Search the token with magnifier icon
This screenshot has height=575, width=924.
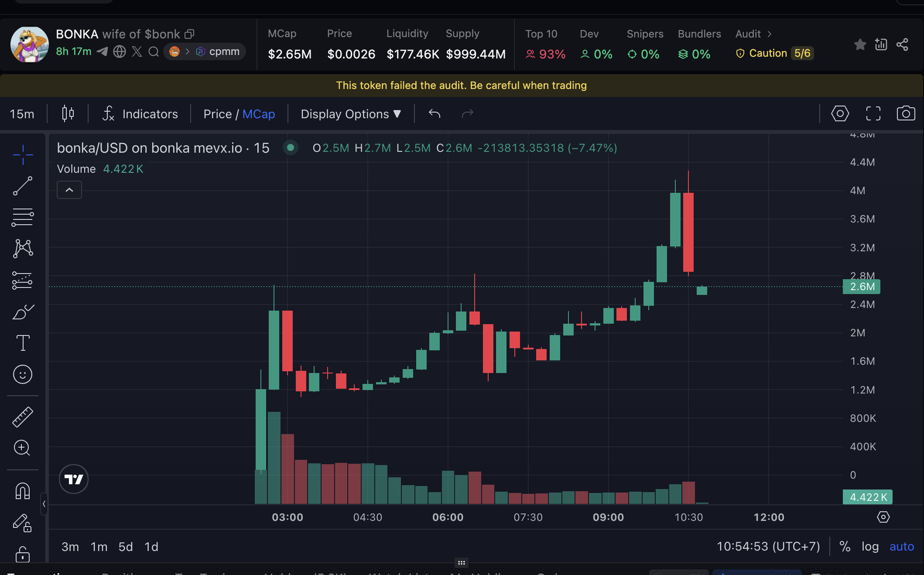(154, 51)
